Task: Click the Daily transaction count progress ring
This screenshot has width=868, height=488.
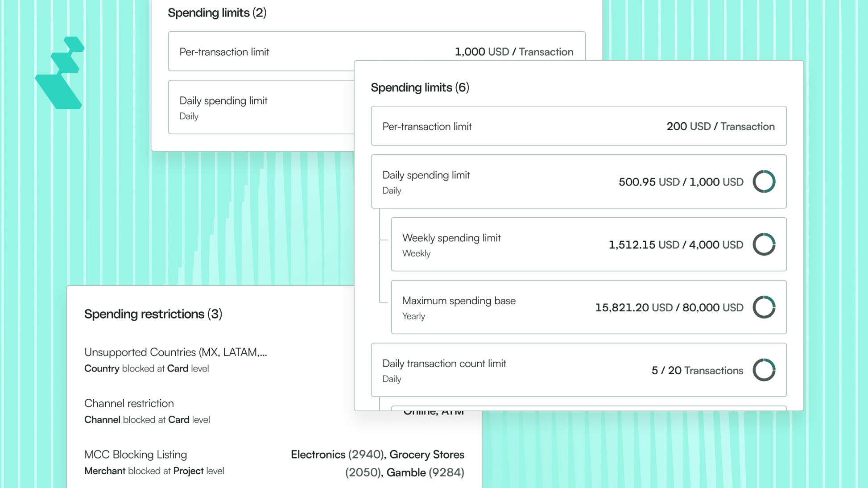Action: (764, 370)
